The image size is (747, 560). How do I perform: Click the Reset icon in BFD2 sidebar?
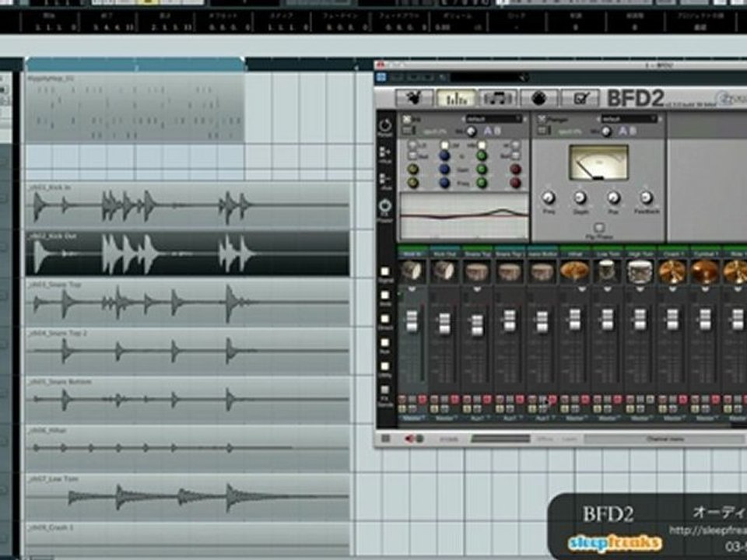[385, 126]
